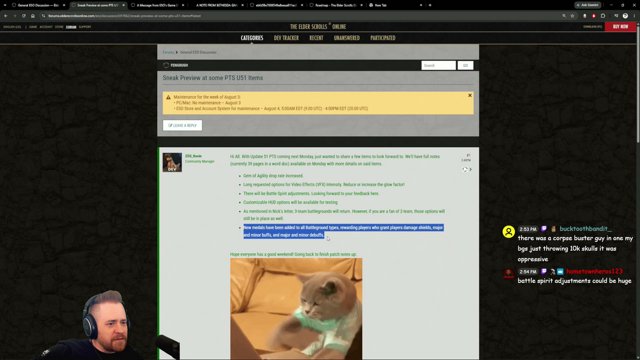This screenshot has width=640, height=360.
Task: Expand the arrow beside the post reactions
Action: coord(471,169)
